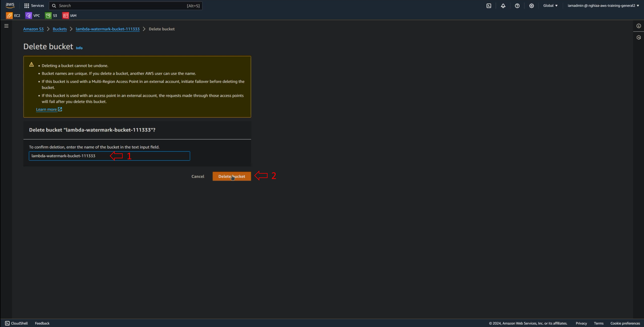Click the notifications bell icon
This screenshot has width=644, height=327.
click(503, 6)
